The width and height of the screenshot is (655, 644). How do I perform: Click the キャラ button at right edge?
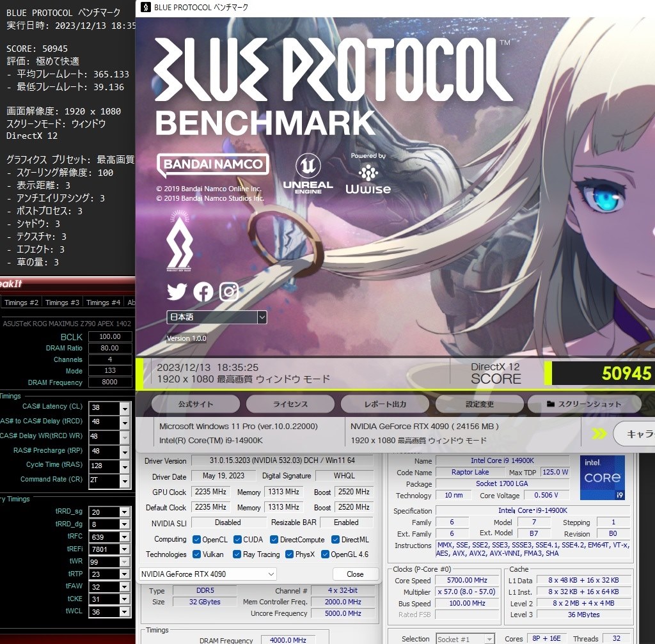634,434
